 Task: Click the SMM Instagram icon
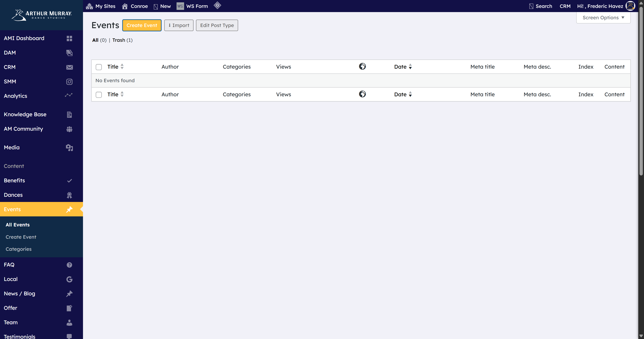pos(69,82)
